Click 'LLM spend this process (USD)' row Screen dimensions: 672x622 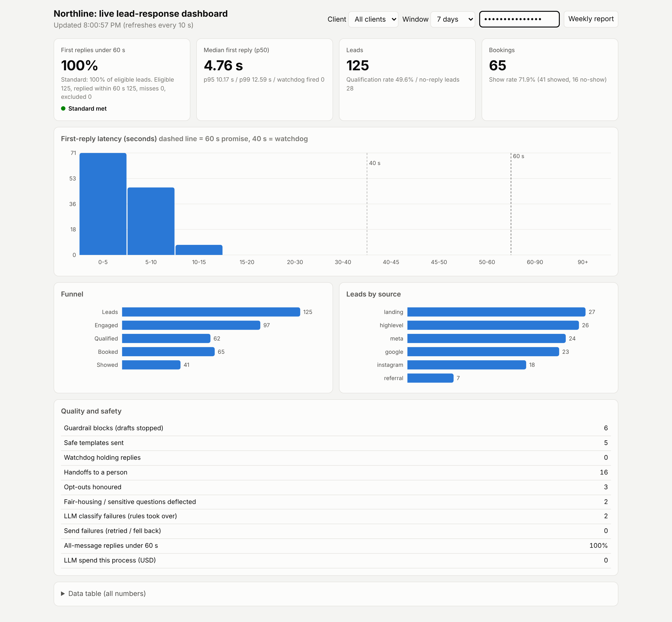pyautogui.click(x=336, y=561)
